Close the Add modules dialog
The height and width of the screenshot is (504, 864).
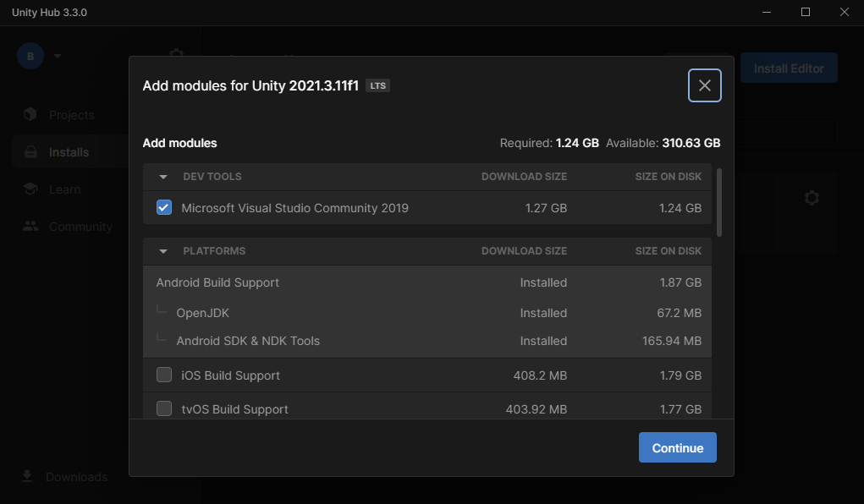click(704, 85)
